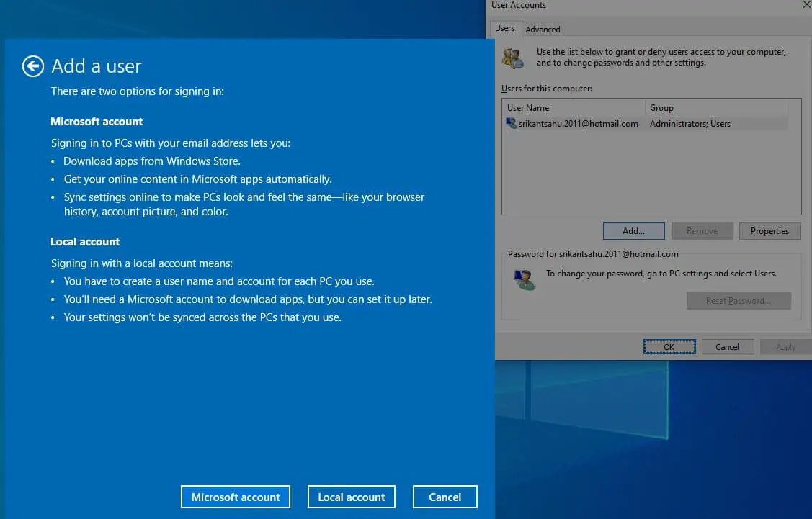Viewport: 812px width, 519px height.
Task: Click the Apply button
Action: [785, 347]
